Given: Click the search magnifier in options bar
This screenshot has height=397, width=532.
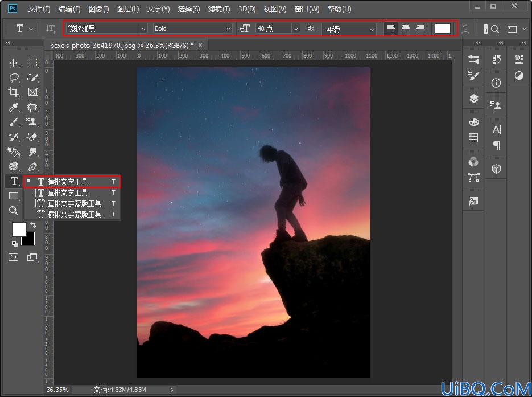Looking at the screenshot, I should [x=495, y=29].
